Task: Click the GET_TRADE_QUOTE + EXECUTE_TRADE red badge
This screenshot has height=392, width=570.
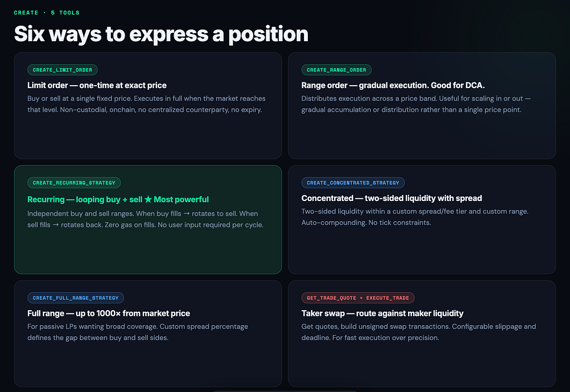Action: pyautogui.click(x=358, y=298)
